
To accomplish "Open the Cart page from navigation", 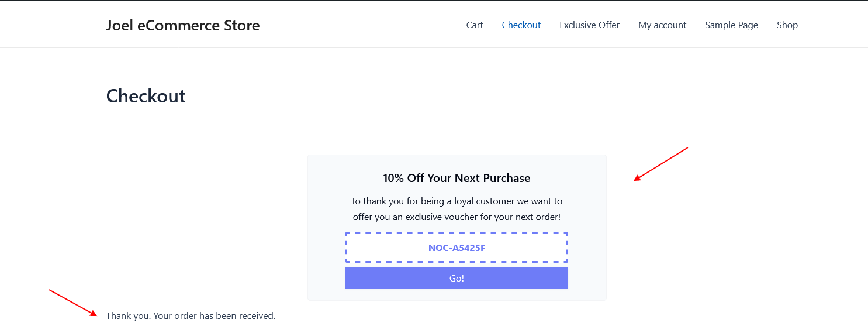I will tap(475, 25).
